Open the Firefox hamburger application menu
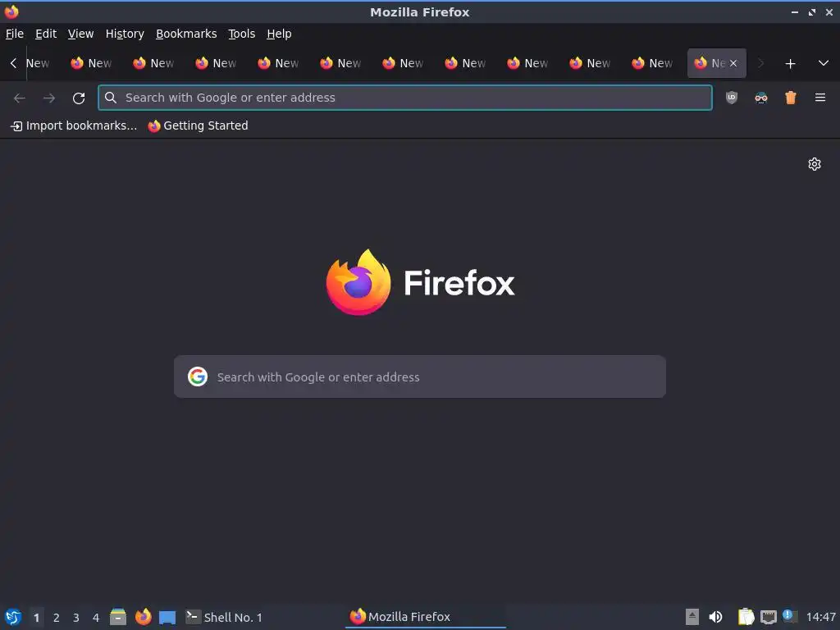840x630 pixels. pos(820,98)
